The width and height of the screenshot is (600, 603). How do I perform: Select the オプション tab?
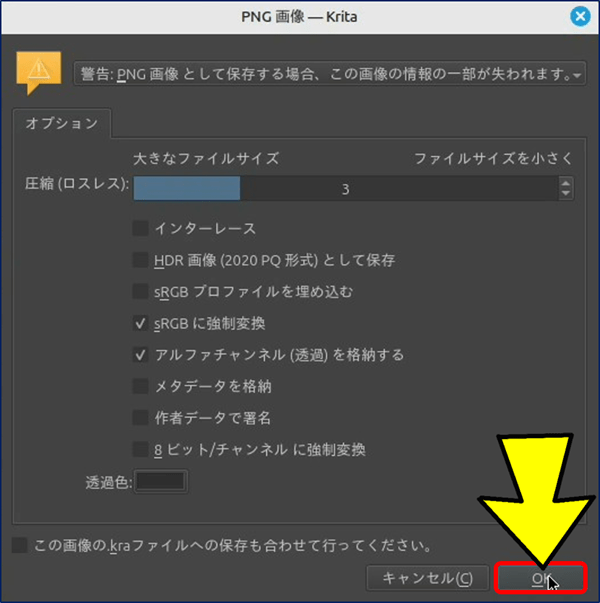tap(61, 124)
